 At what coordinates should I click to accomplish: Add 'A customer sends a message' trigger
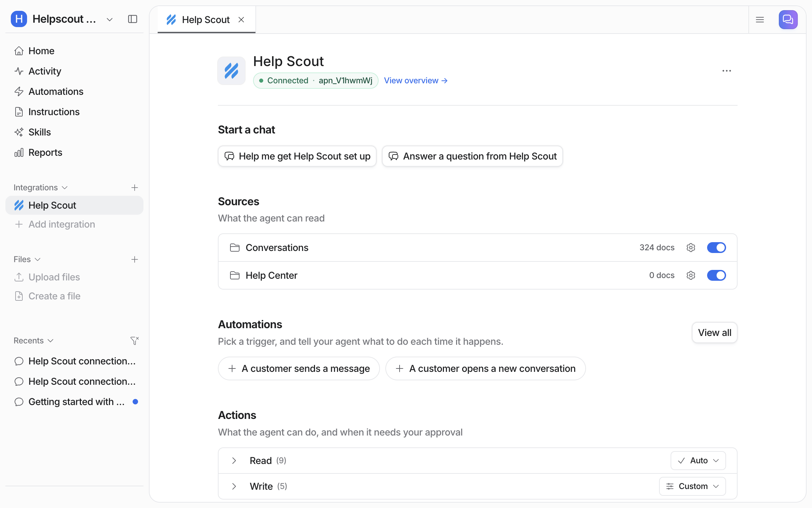(x=299, y=368)
